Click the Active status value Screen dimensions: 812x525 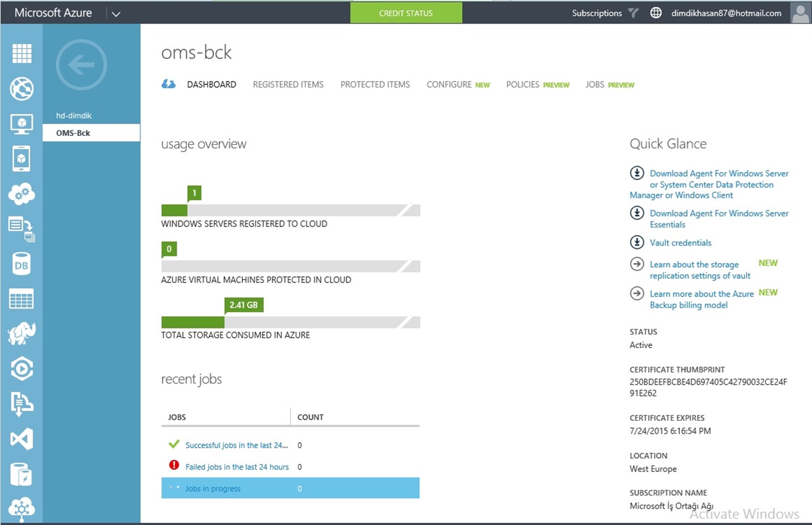tap(641, 345)
